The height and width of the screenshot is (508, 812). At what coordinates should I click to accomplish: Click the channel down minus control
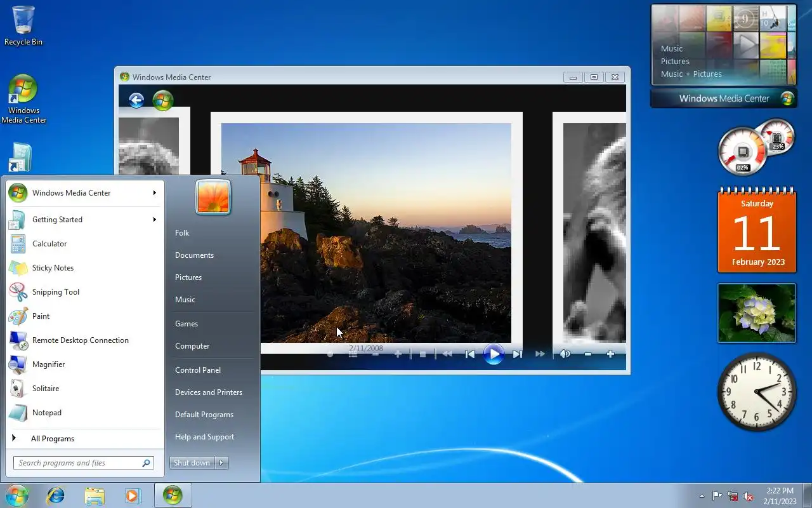pyautogui.click(x=376, y=354)
